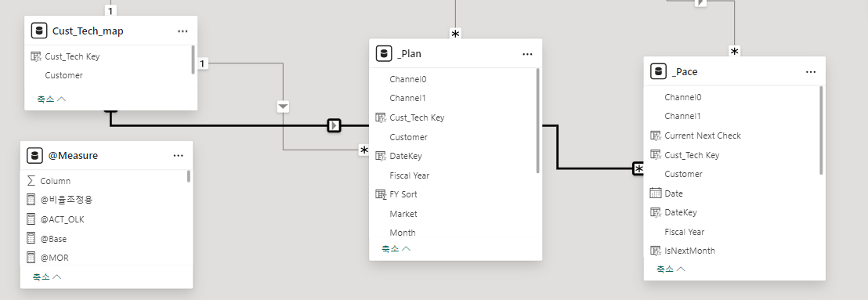Click the Cust_Tech_map field list scrollbar
Screen dimensions: 868x300
[x=193, y=60]
